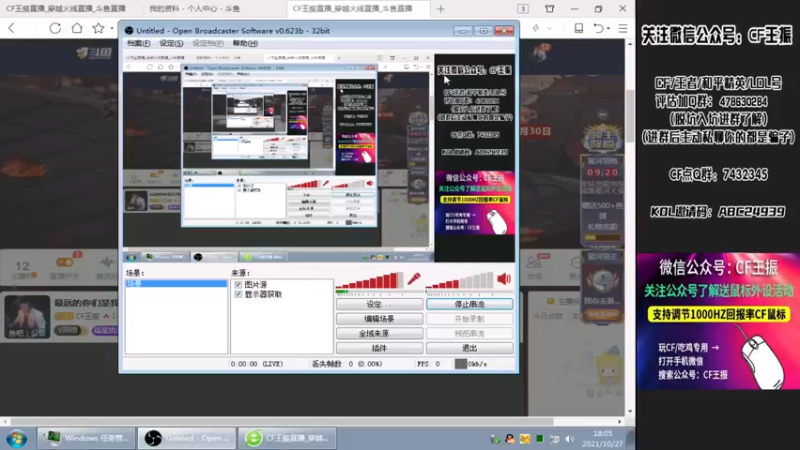Open the browser home page
The width and height of the screenshot is (800, 450).
(x=77, y=28)
